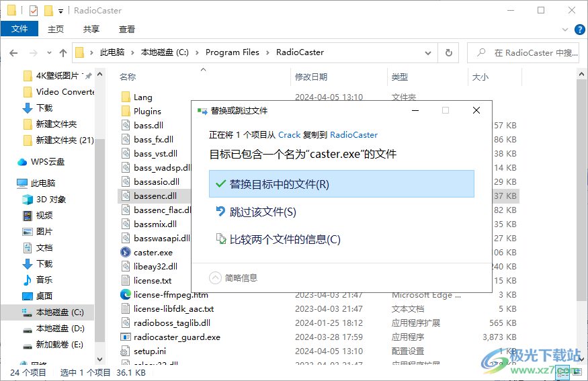Open the address bar history dropdown
The image size is (588, 381).
(428, 53)
